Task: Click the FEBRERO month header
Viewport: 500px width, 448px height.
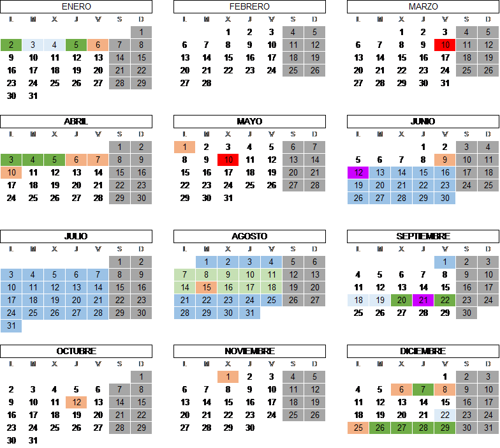Action: 250,6
